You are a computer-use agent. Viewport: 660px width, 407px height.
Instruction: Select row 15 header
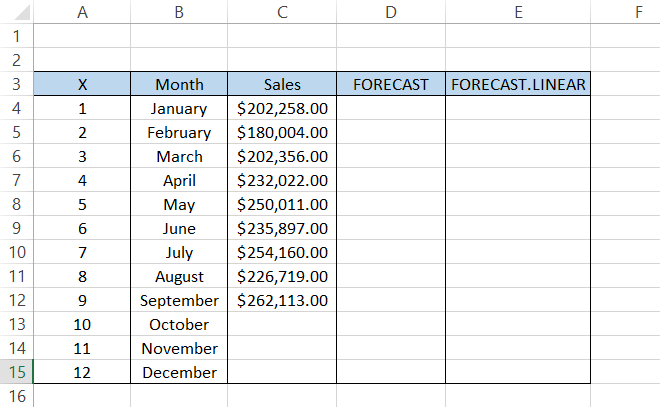[x=16, y=372]
